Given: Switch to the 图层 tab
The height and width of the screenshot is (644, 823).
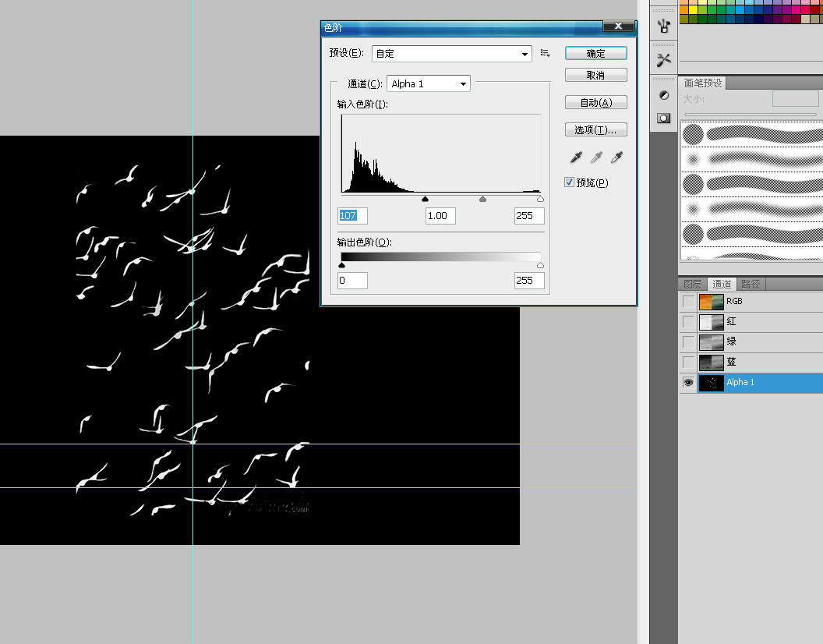Looking at the screenshot, I should tap(692, 284).
